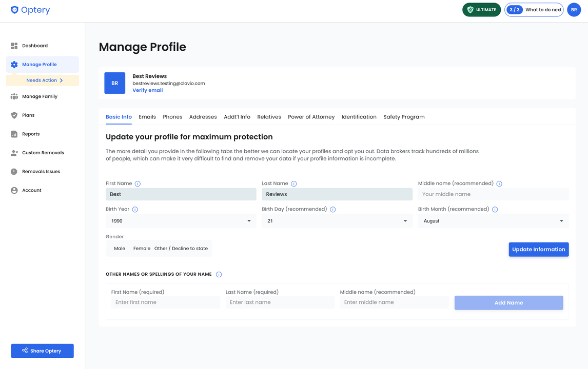The height and width of the screenshot is (369, 588).
Task: Switch to the Addresses tab
Action: [203, 117]
